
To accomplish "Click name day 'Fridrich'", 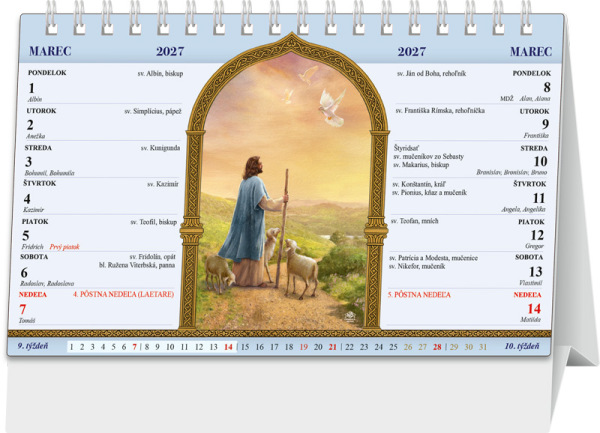I will (x=33, y=247).
